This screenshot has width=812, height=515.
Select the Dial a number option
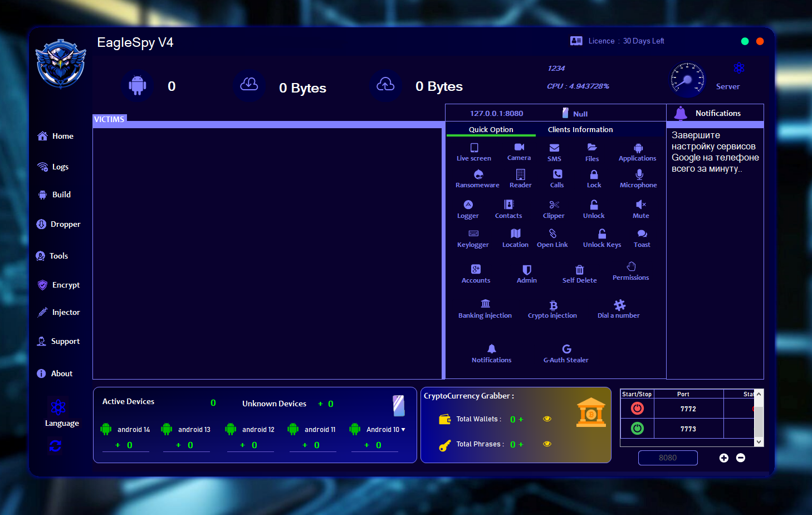(619, 309)
